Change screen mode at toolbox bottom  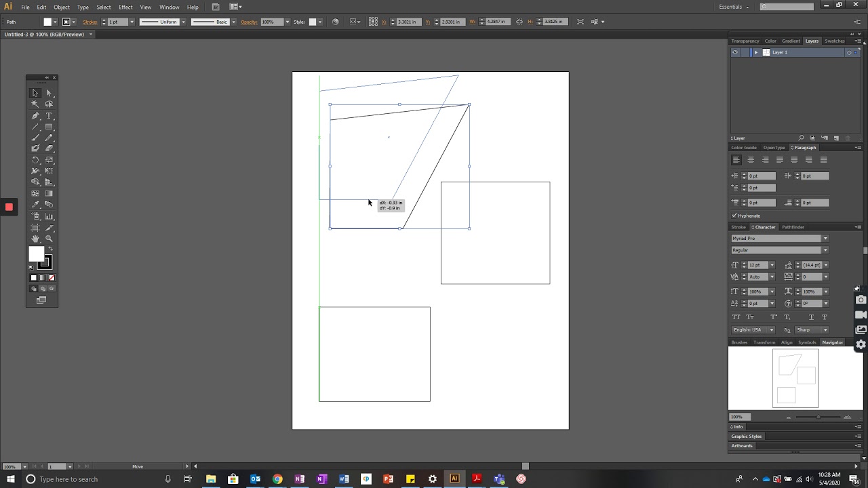click(x=42, y=300)
